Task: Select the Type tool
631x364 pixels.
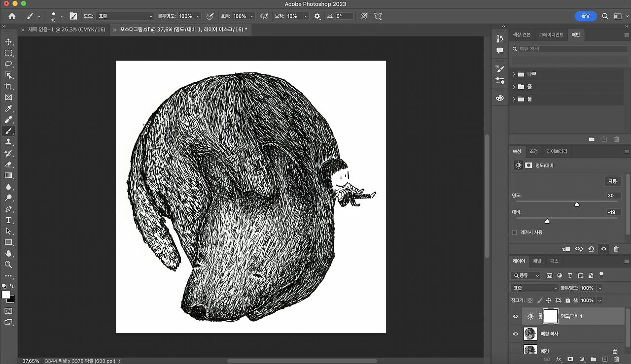Action: point(8,220)
